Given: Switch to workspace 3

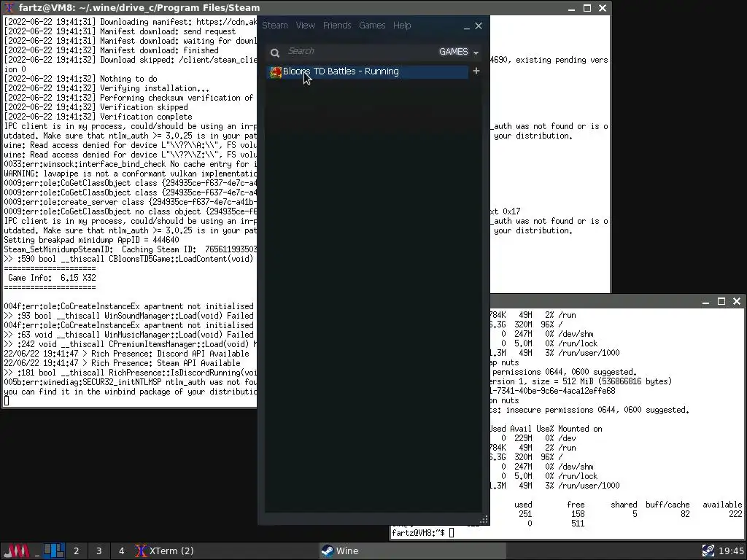Looking at the screenshot, I should (99, 551).
